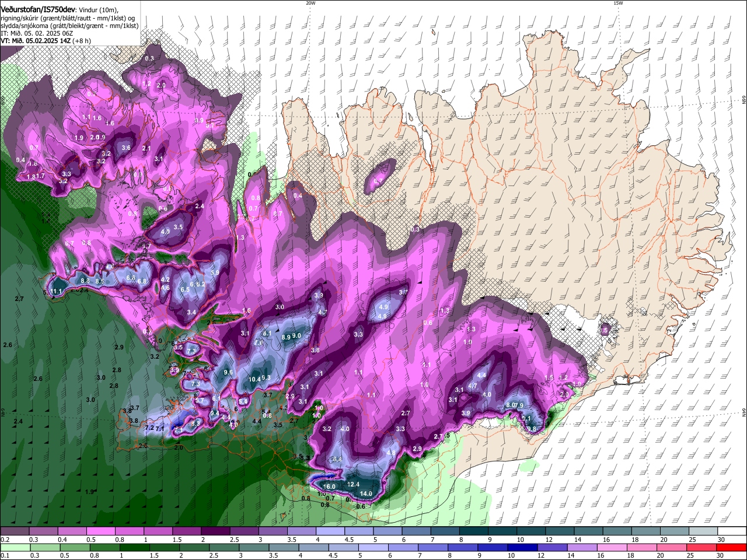Select the 9.0 precipitation value
Image resolution: width=747 pixels, height=560 pixels.
point(296,335)
